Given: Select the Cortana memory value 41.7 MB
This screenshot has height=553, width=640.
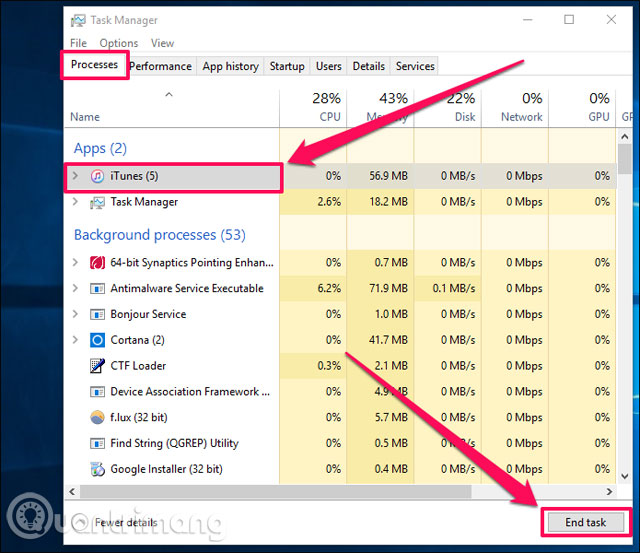Looking at the screenshot, I should 389,340.
